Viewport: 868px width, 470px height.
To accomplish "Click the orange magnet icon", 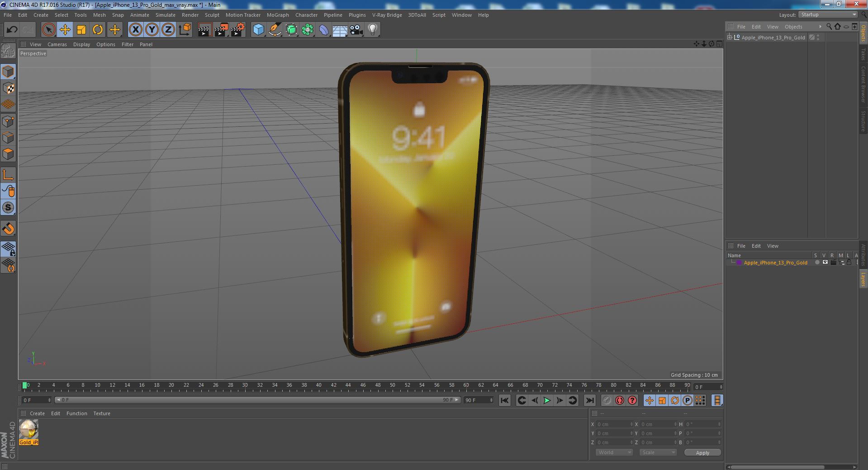I will click(x=8, y=229).
